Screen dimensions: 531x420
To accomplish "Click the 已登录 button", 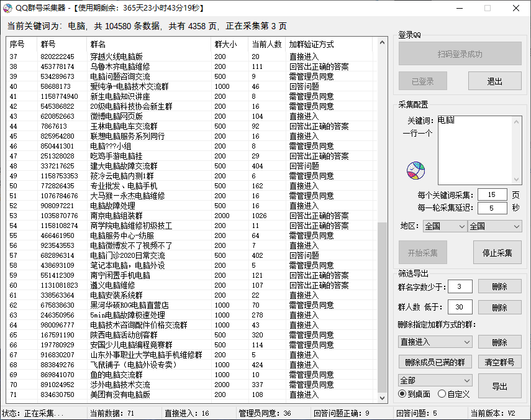I will [423, 81].
